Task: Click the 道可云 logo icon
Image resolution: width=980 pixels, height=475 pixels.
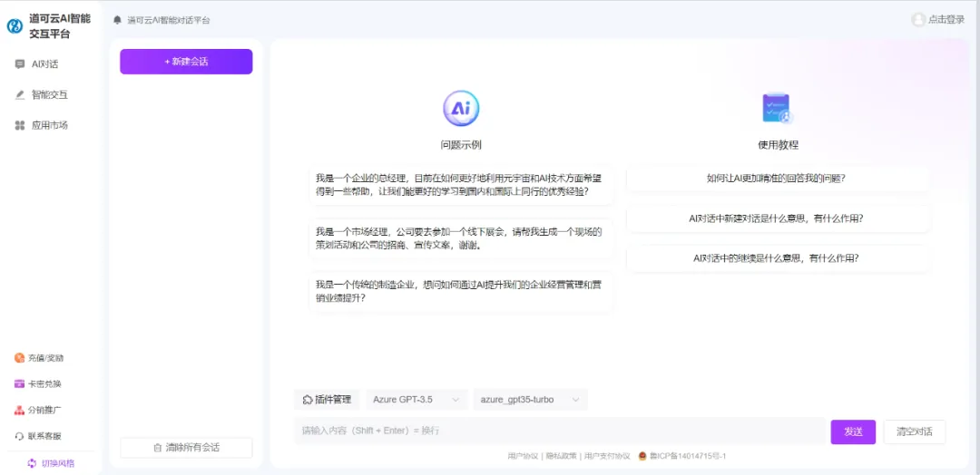Action: coord(15,26)
